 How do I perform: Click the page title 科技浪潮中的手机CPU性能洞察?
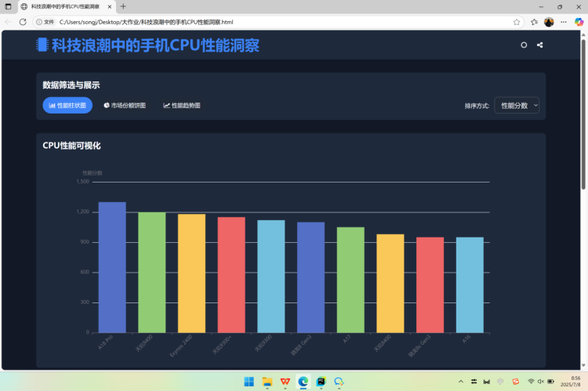[x=156, y=45]
